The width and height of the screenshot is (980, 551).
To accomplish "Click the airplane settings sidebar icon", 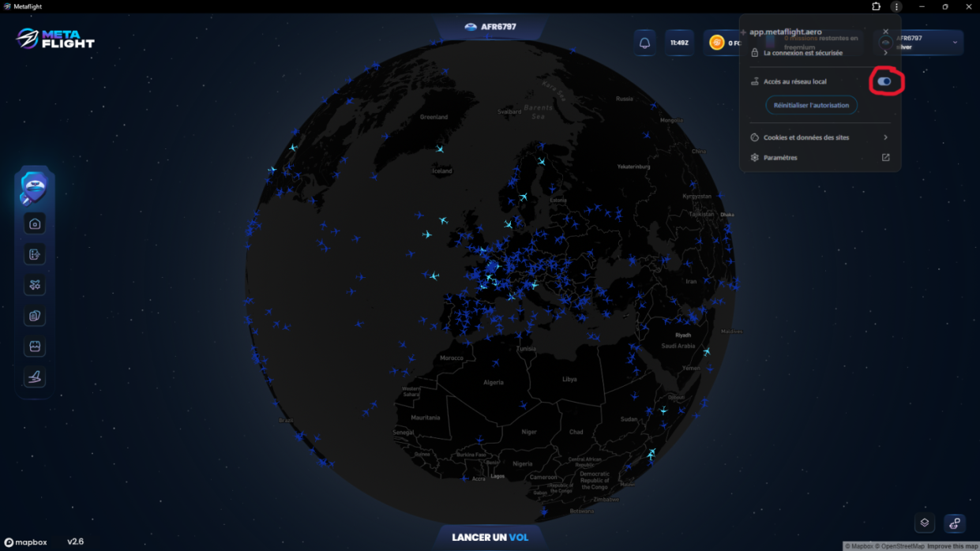I will point(35,285).
